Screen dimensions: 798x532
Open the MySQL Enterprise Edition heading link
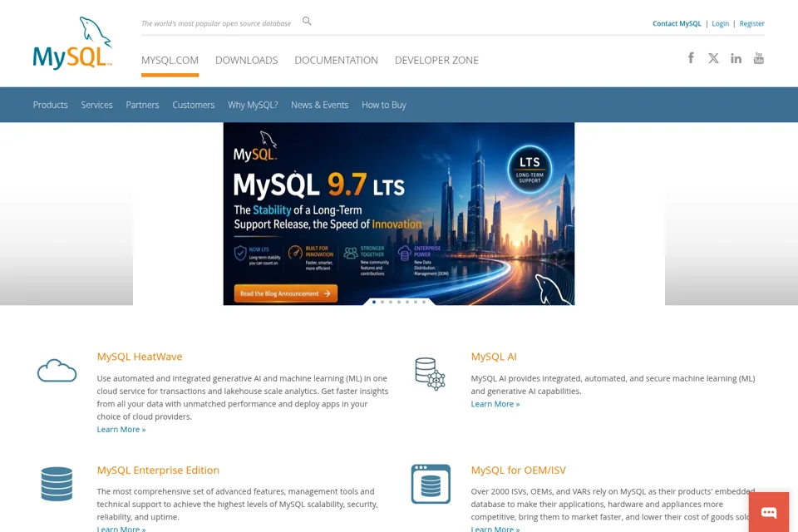coord(158,470)
